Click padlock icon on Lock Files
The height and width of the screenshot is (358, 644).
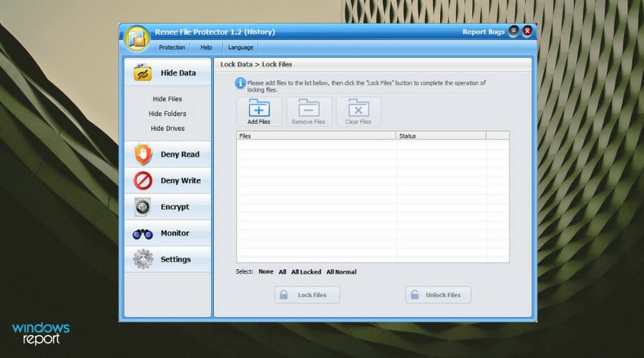[x=284, y=295]
